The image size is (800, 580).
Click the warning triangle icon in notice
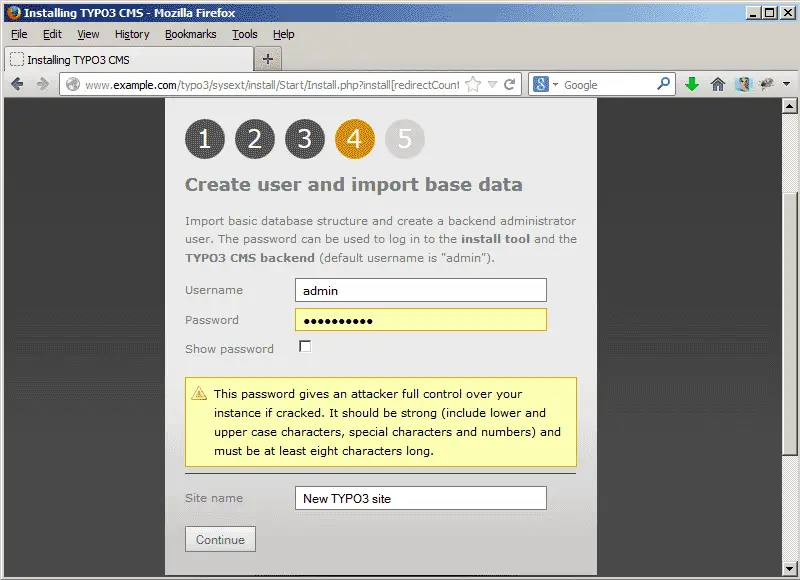tap(199, 393)
